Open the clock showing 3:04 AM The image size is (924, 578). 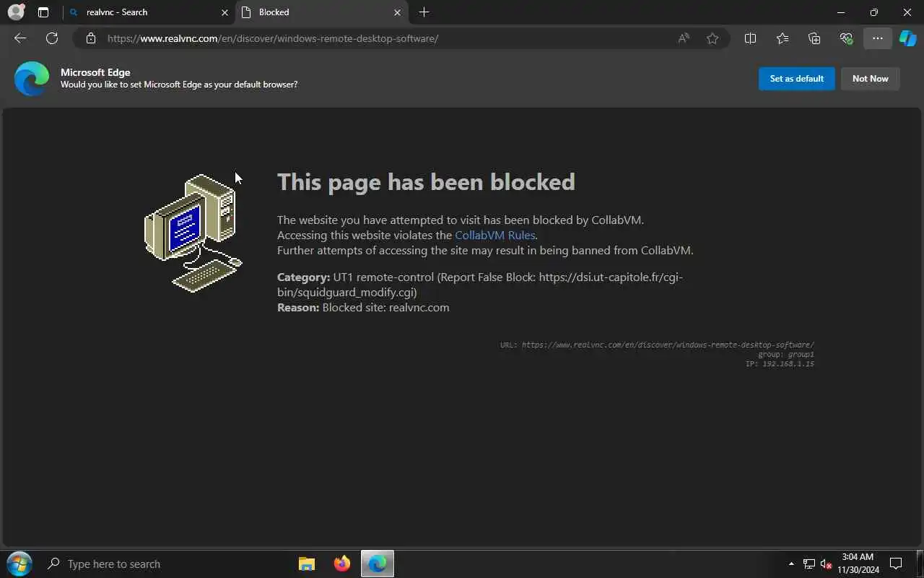pos(858,564)
